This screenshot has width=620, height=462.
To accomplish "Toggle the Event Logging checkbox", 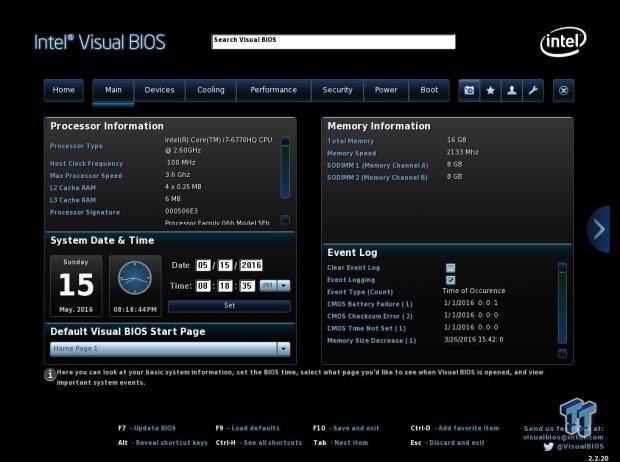I will (x=450, y=280).
